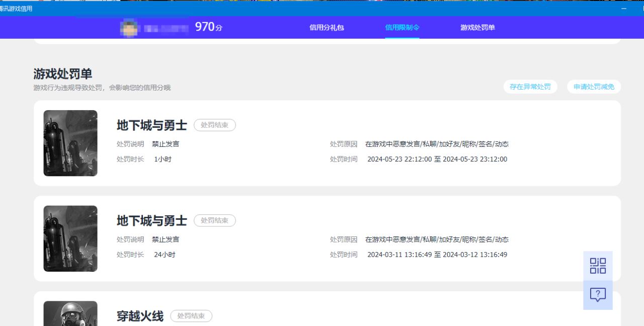Click 禁止发言 on the 1小时 penalty card
644x326 pixels.
[166, 144]
